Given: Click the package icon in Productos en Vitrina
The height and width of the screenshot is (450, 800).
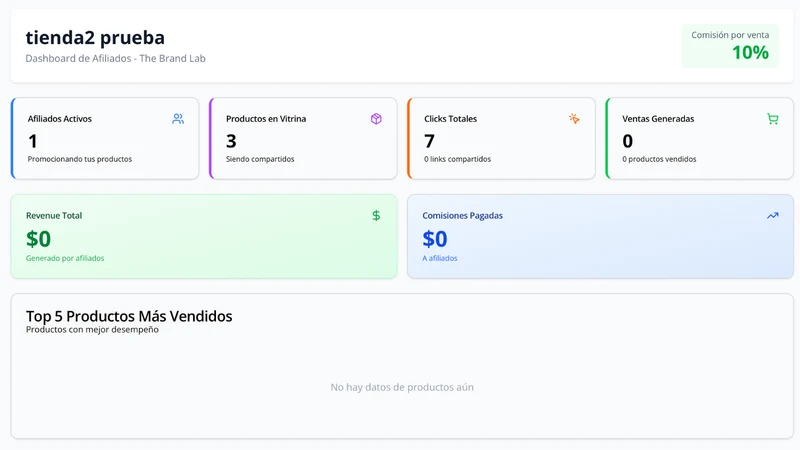Looking at the screenshot, I should (x=376, y=119).
